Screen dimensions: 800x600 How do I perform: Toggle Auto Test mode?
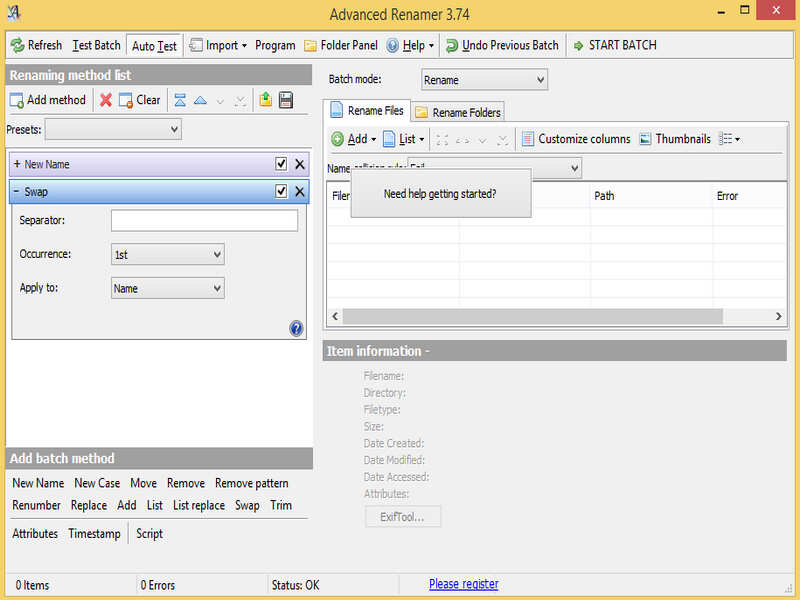tap(153, 44)
